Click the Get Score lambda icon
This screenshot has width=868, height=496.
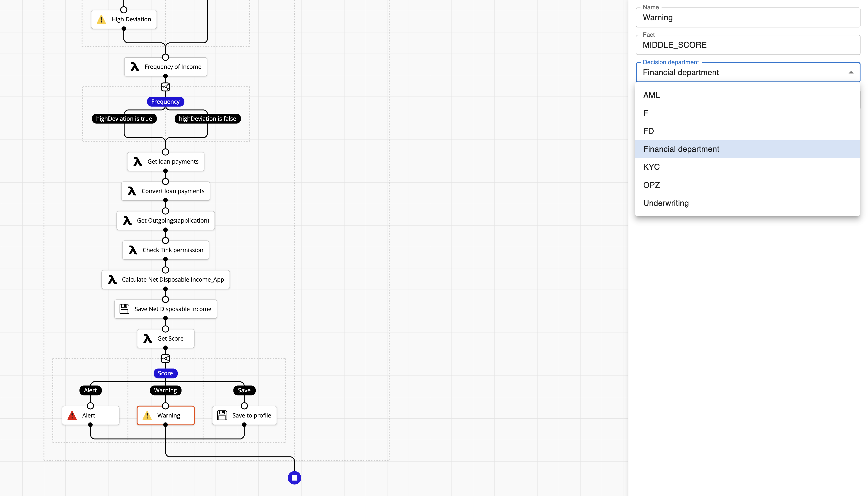coord(147,339)
